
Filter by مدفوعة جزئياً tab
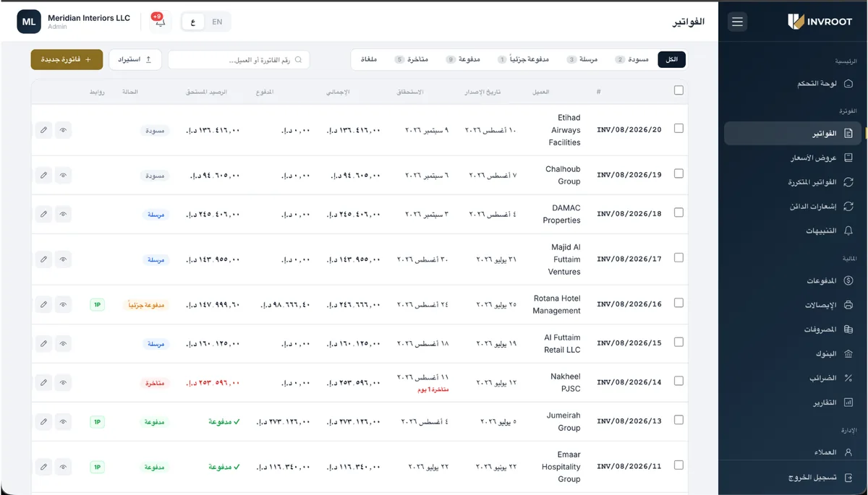tap(524, 59)
